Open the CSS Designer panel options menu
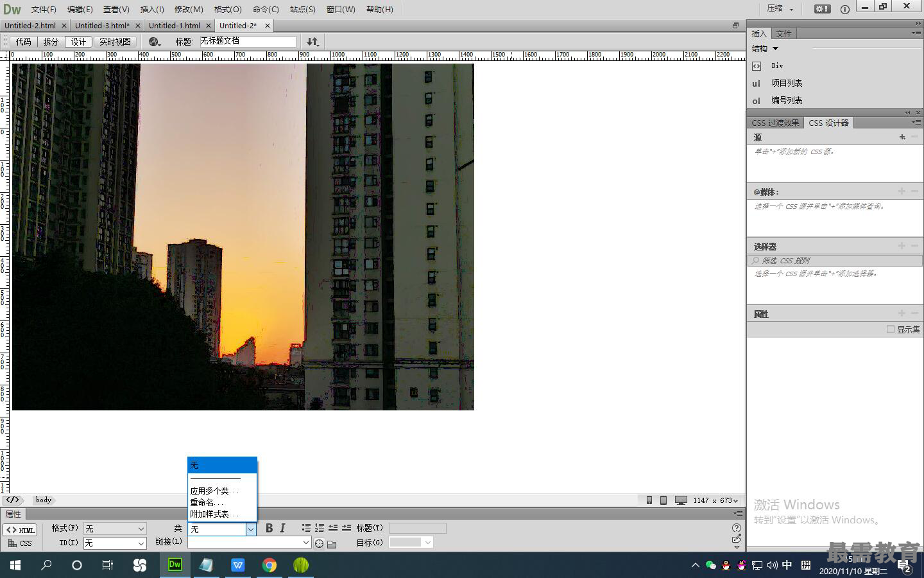Viewport: 924px width, 578px height. pyautogui.click(x=916, y=122)
